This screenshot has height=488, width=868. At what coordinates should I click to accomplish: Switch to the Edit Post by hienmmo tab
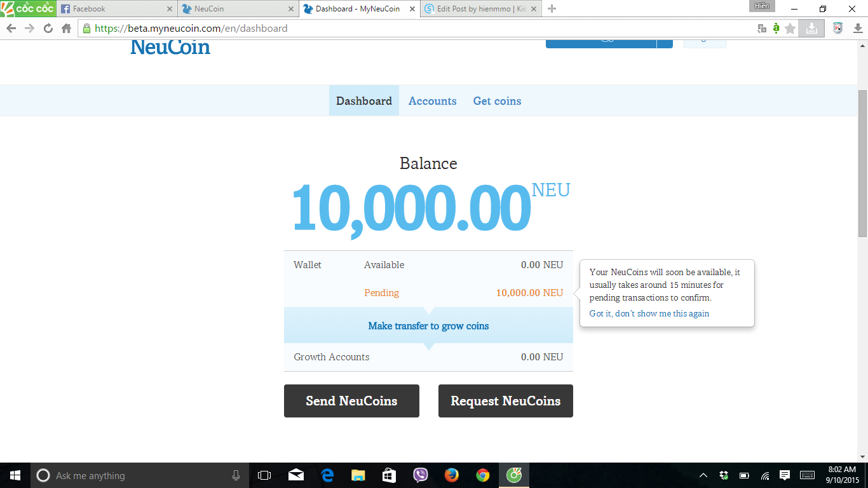point(482,9)
